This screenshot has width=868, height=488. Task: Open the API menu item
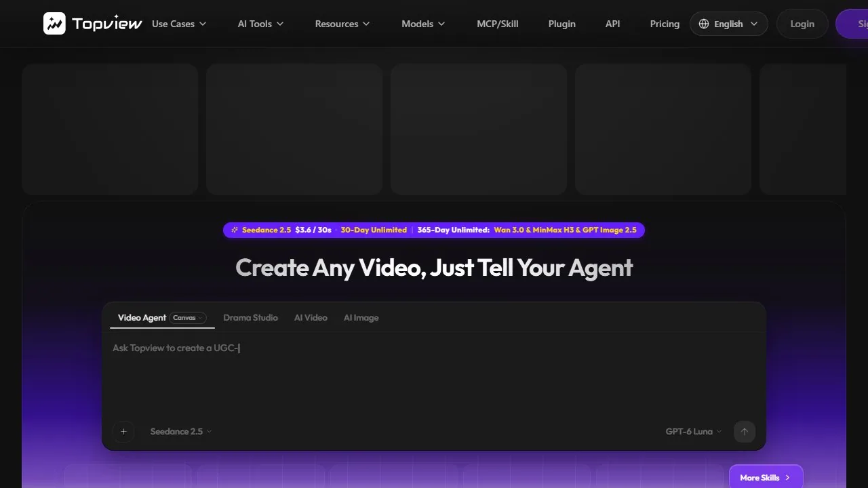coord(613,24)
